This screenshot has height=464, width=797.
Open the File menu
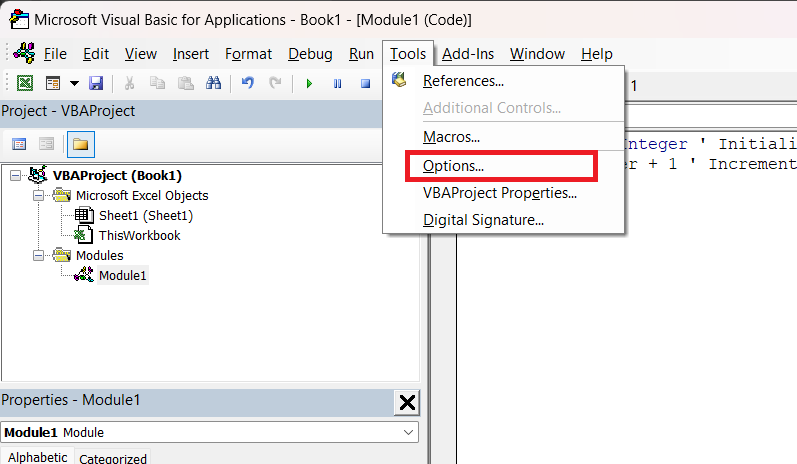(55, 54)
